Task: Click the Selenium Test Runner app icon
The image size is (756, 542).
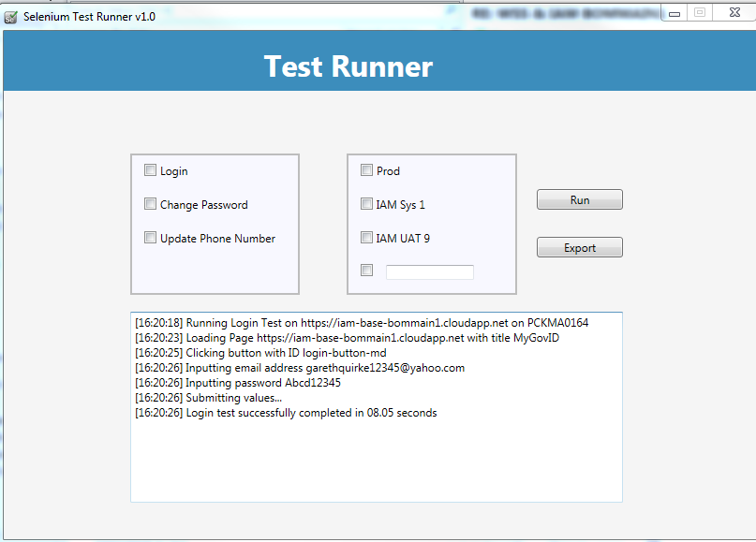Action: click(11, 17)
